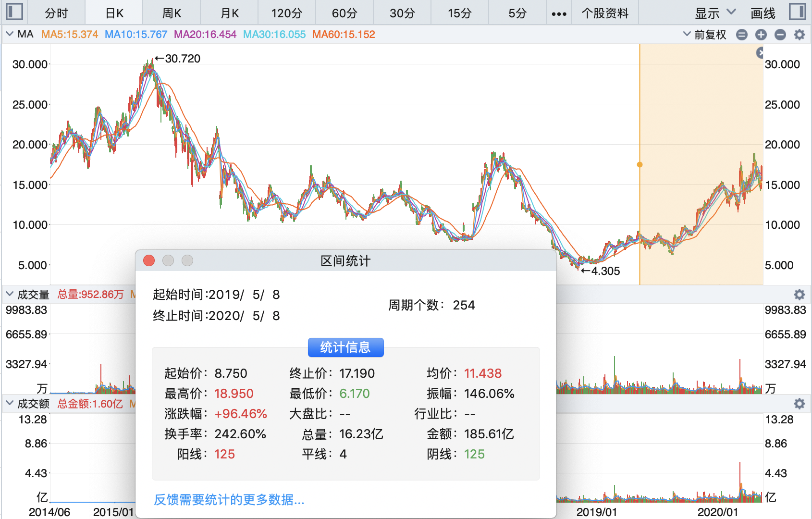Click the 30.720 peak price annotation
The height and width of the screenshot is (519, 812).
178,59
